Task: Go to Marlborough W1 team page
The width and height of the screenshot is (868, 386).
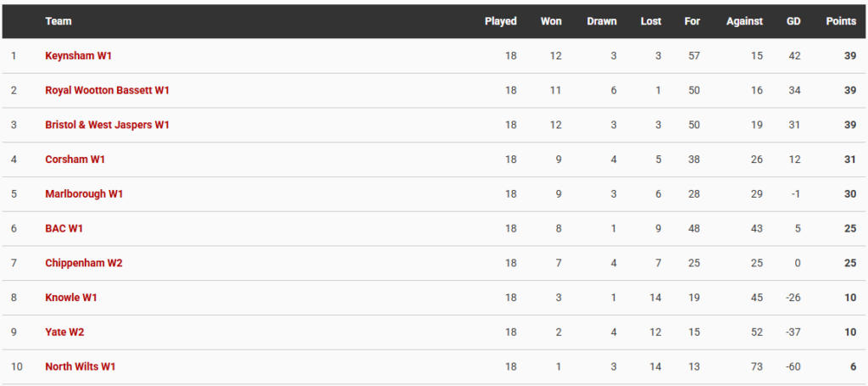Action: pos(84,193)
